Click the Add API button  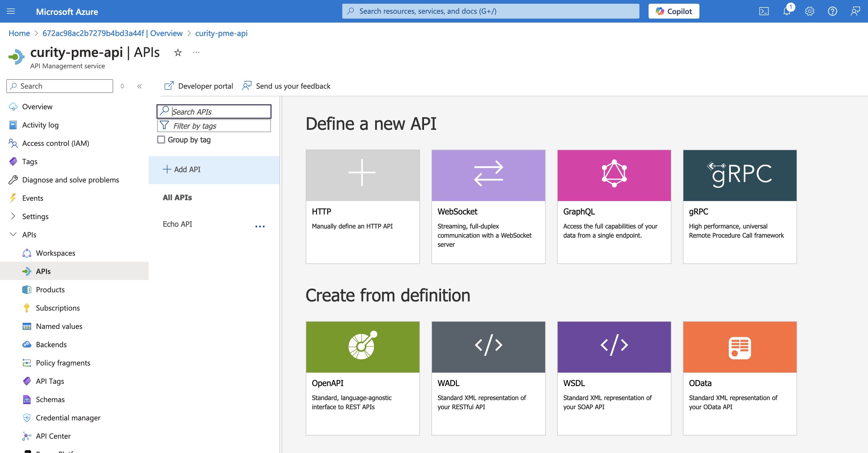point(182,169)
